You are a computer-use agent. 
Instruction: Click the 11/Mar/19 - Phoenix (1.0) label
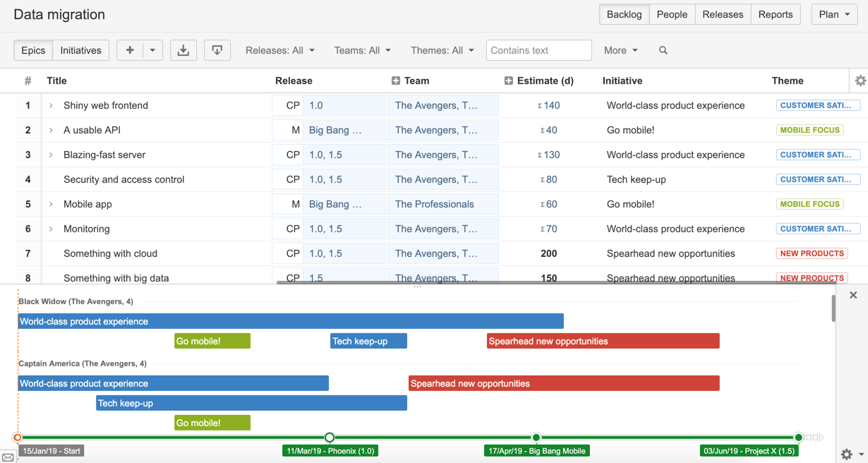[330, 451]
